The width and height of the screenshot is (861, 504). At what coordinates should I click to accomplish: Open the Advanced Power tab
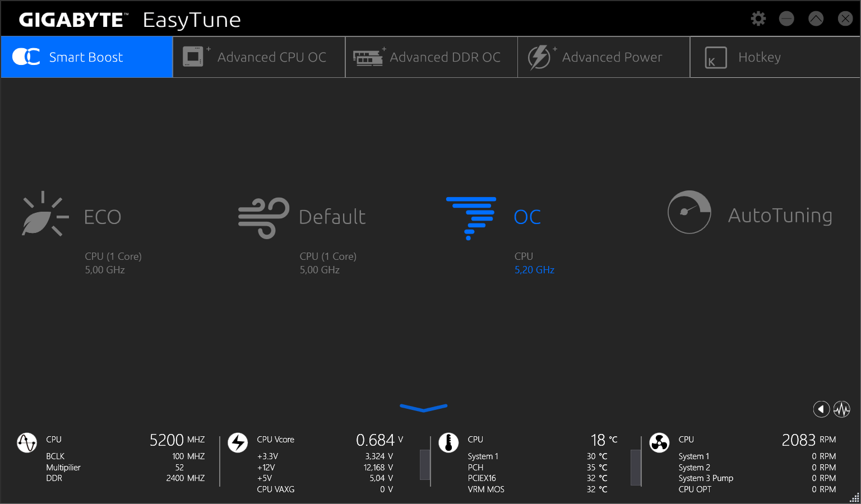[604, 57]
